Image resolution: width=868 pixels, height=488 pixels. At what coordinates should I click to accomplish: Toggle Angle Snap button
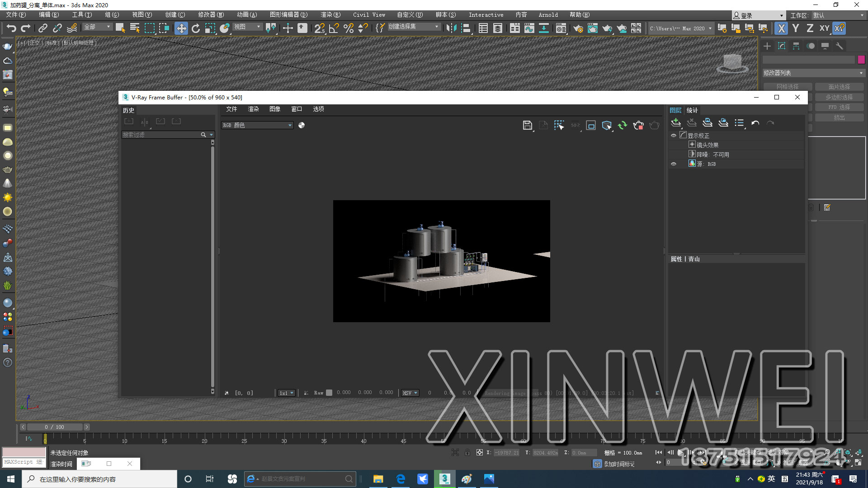tap(334, 28)
